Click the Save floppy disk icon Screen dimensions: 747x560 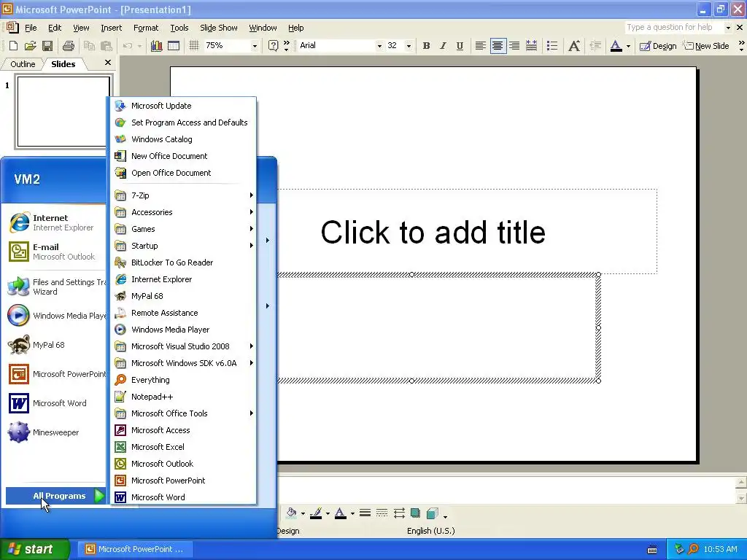click(47, 46)
